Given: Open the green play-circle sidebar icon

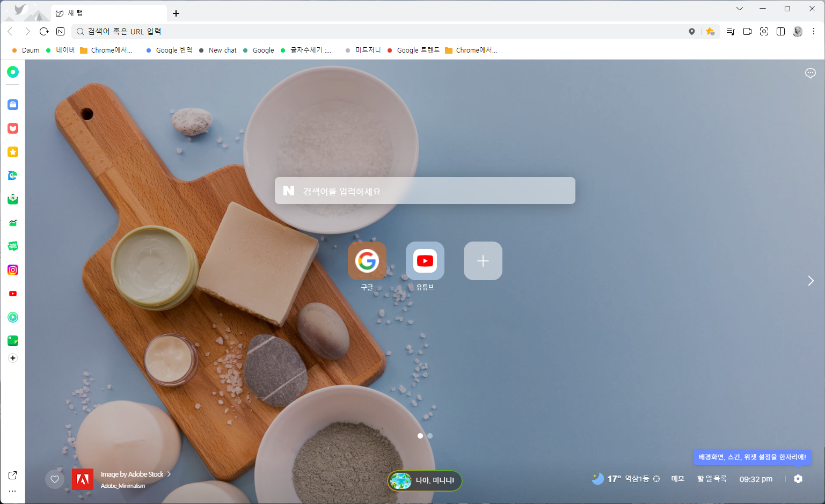Looking at the screenshot, I should 13,317.
